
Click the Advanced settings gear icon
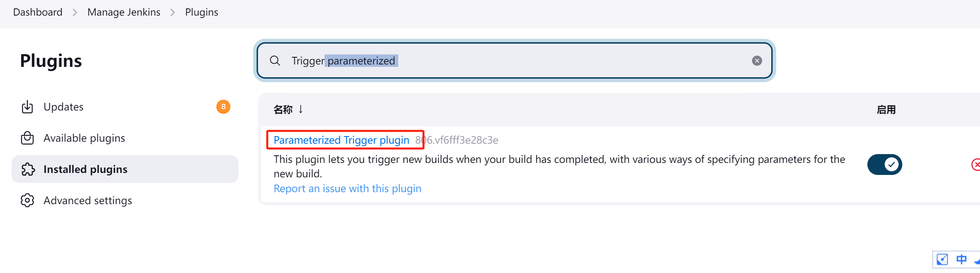point(27,201)
